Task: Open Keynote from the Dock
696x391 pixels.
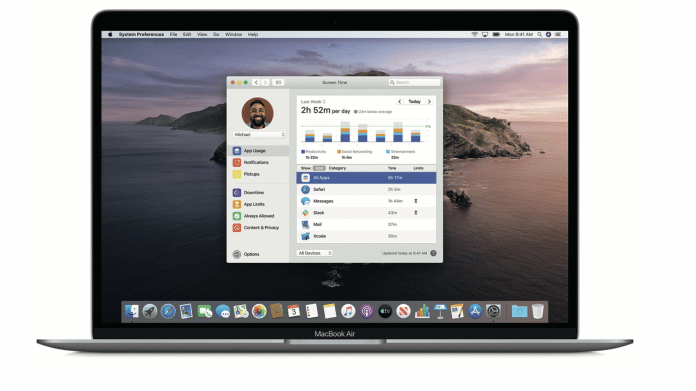Action: (439, 312)
